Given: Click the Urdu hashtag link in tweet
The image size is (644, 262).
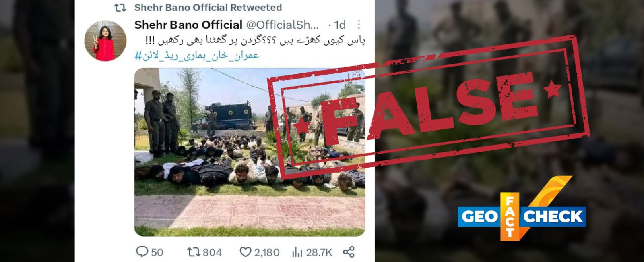Looking at the screenshot, I should pyautogui.click(x=196, y=55).
